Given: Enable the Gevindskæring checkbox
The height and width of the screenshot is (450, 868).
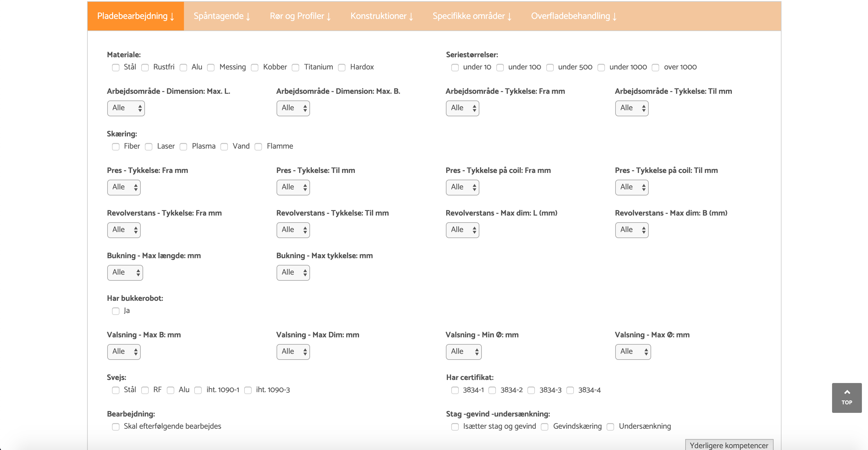Looking at the screenshot, I should click(x=545, y=427).
